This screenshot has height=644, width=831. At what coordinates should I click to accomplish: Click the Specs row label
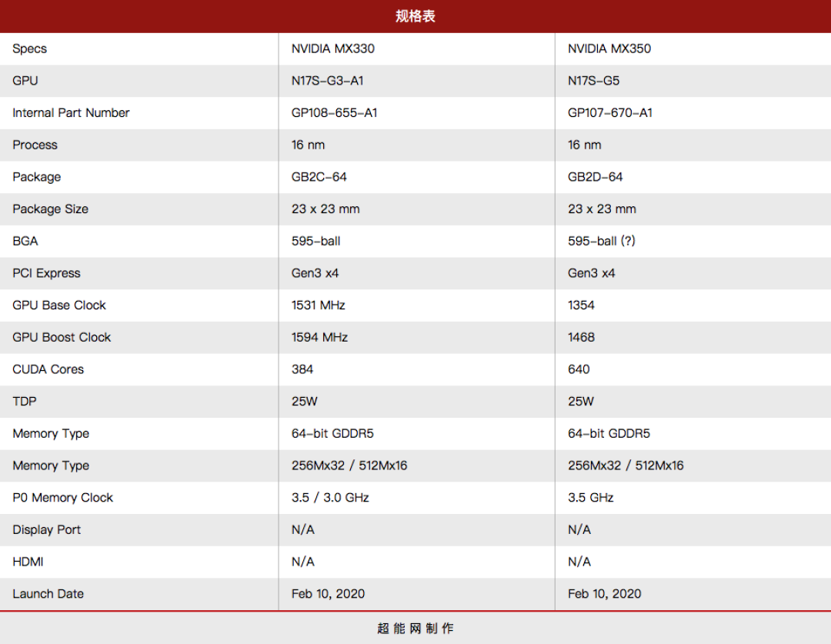tap(29, 48)
